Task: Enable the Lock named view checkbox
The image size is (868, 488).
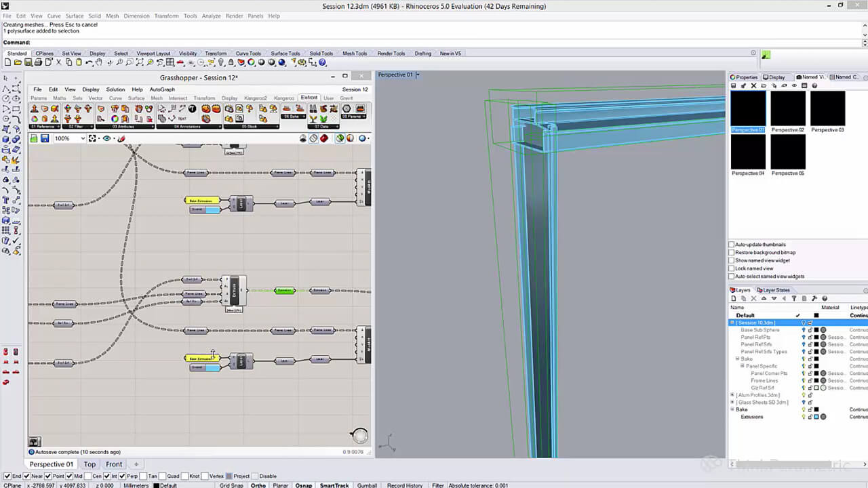Action: coord(732,268)
